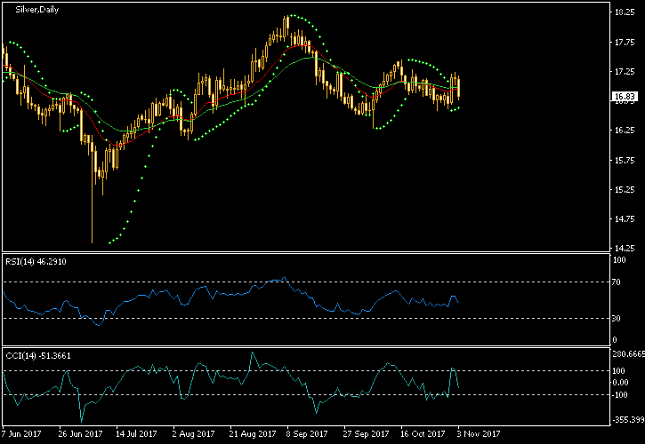
Task: Click the 21 Aug 2017 date label
Action: click(x=252, y=434)
